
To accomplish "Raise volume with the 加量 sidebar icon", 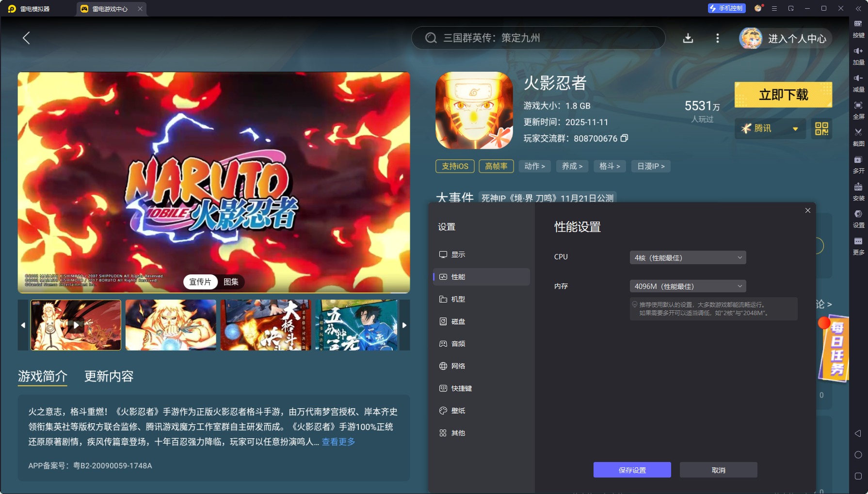I will (x=858, y=56).
